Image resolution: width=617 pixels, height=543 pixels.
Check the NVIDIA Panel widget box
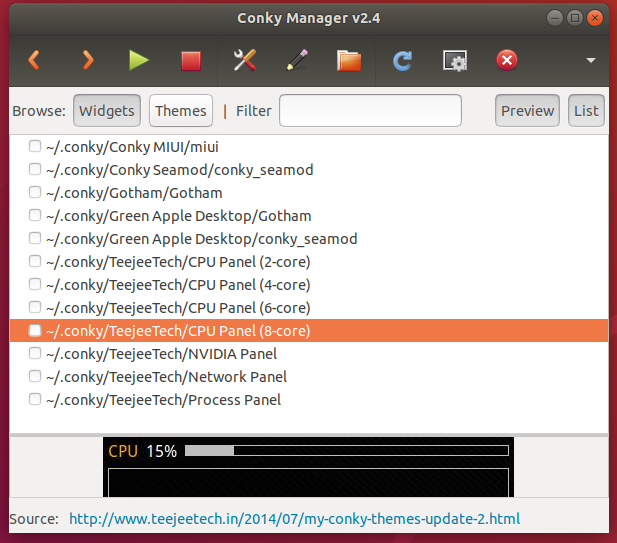point(35,353)
